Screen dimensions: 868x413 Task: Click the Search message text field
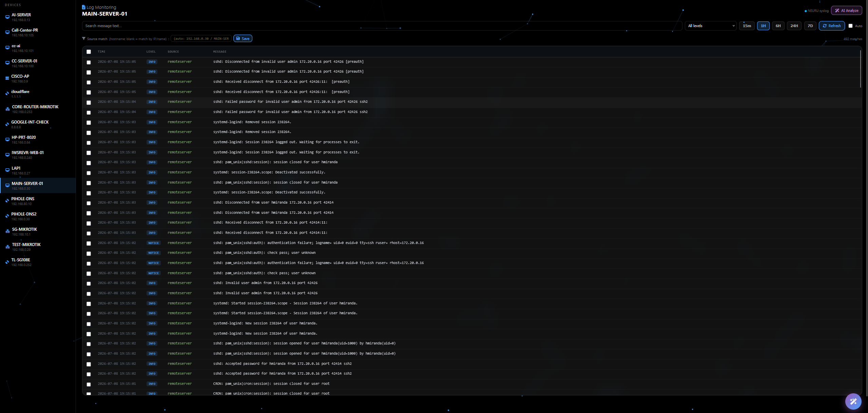click(x=382, y=26)
